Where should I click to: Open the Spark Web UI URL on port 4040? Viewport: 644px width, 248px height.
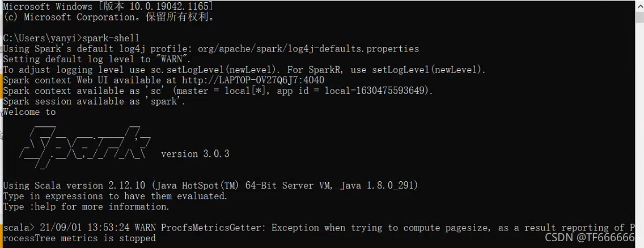(253, 80)
